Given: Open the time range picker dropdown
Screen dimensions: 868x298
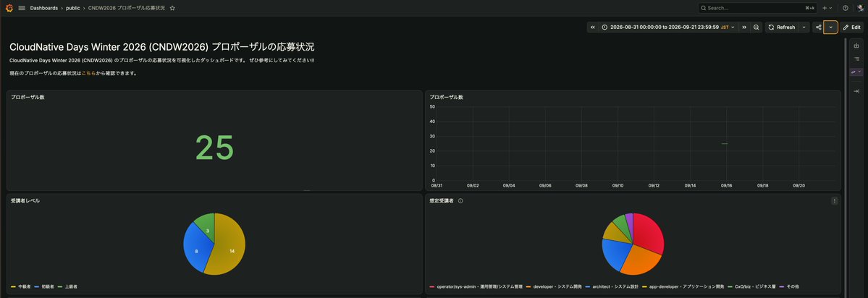Looking at the screenshot, I should click(668, 27).
